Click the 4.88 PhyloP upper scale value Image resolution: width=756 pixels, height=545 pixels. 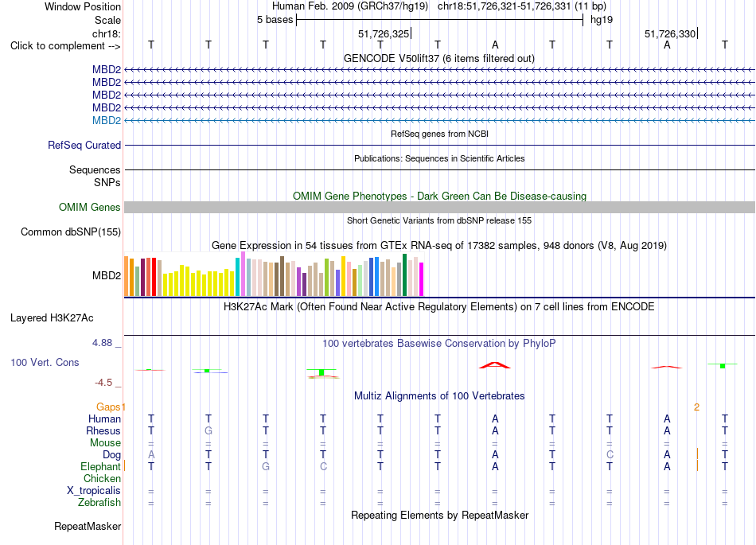(102, 343)
